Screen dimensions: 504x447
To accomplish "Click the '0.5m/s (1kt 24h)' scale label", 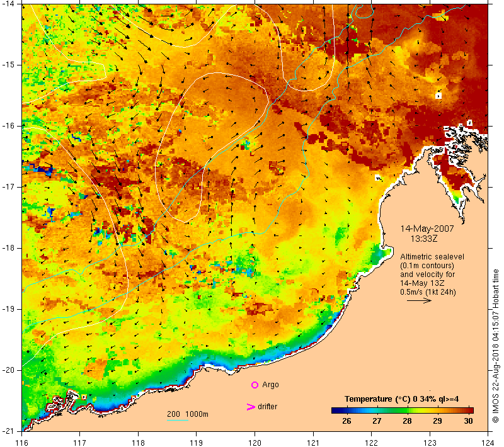I will (428, 292).
